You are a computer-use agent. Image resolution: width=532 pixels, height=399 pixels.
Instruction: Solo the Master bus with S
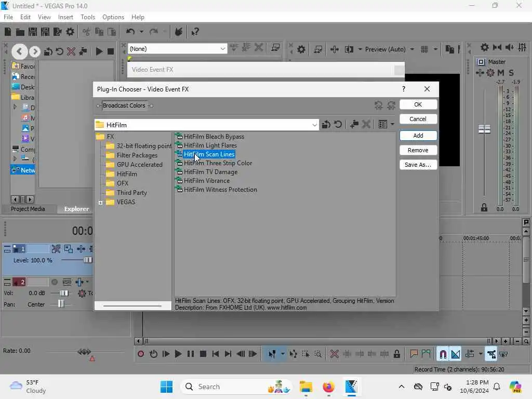click(x=511, y=73)
